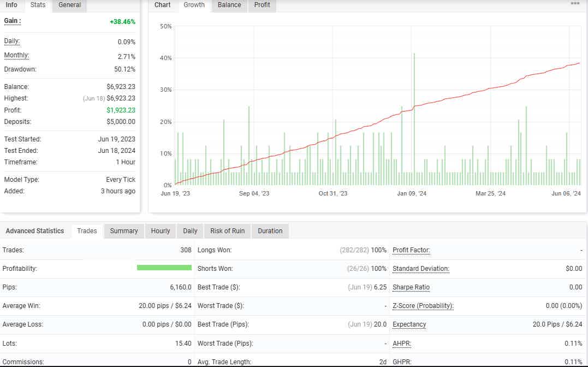The height and width of the screenshot is (367, 588).
Task: Click the GHPR label
Action: (x=402, y=362)
